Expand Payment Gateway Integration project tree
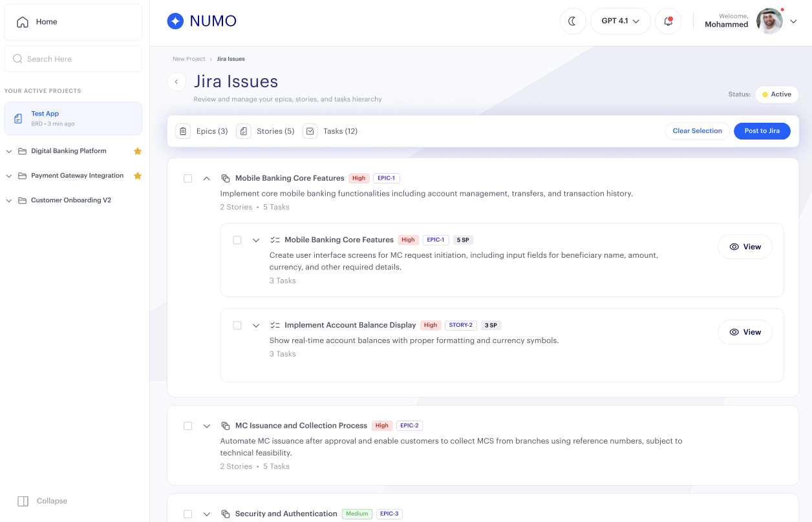Screen dimensions: 812x522 click(x=9, y=176)
